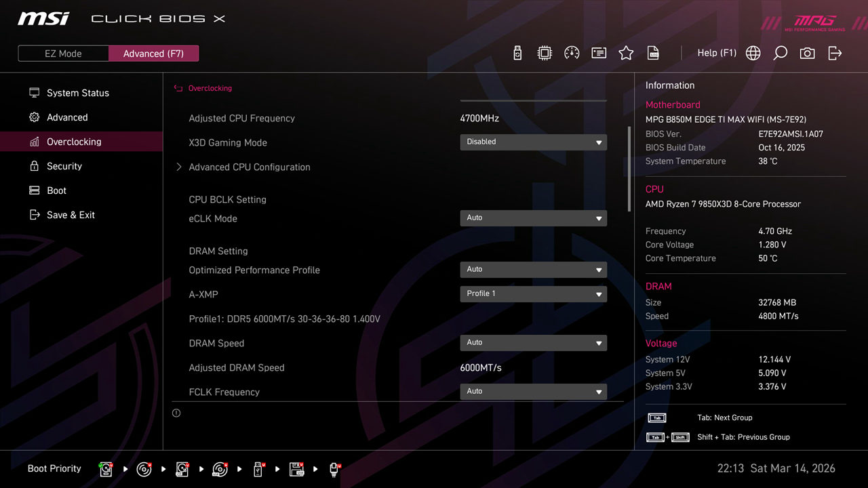
Task: Select the USB hard disk boot device
Action: (x=182, y=469)
